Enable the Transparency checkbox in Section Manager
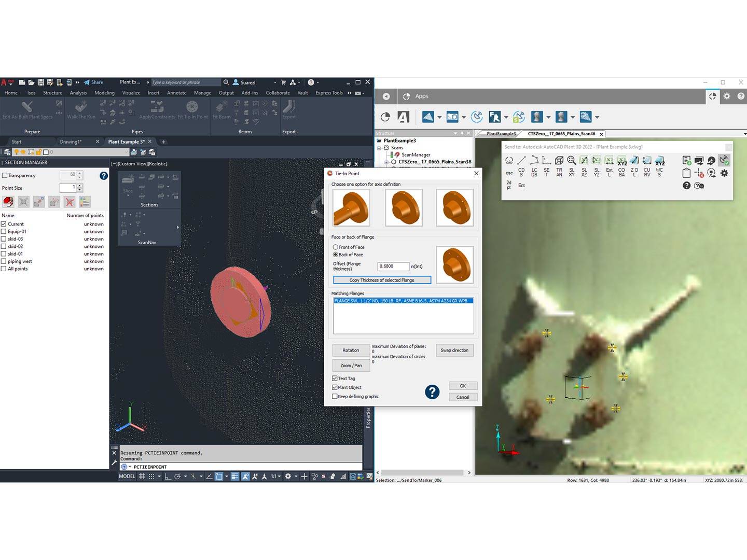 point(5,176)
